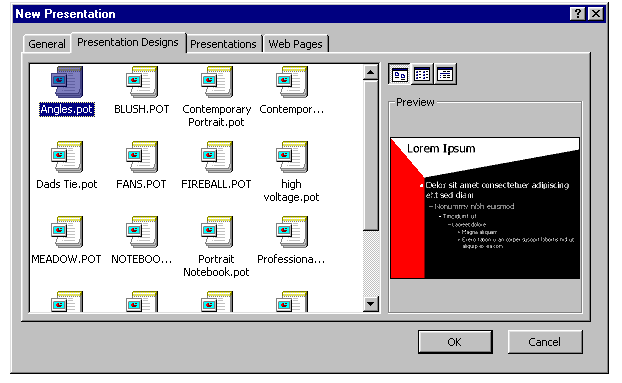Switch to Large Icons view
This screenshot has width=622, height=383.
(399, 74)
